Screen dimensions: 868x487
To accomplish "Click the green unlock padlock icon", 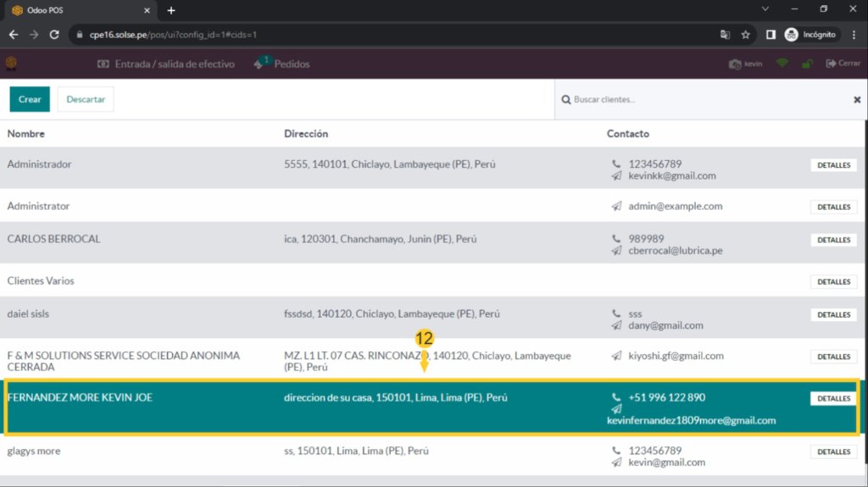I will (807, 64).
